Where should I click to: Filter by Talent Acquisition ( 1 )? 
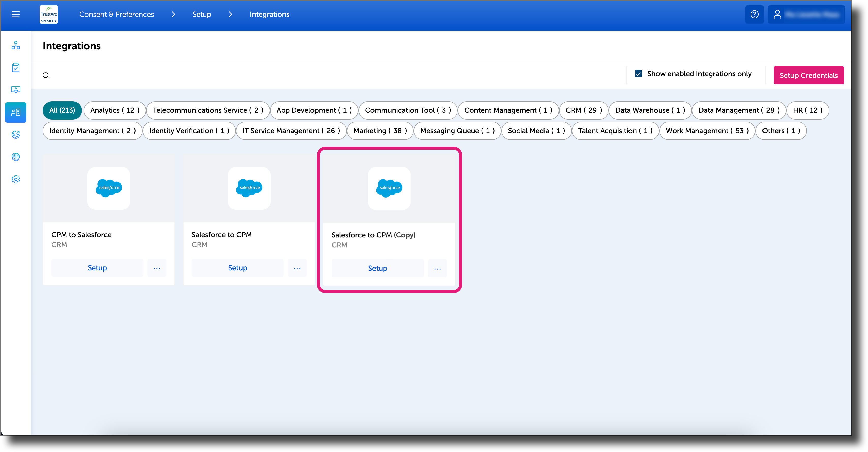click(x=615, y=131)
